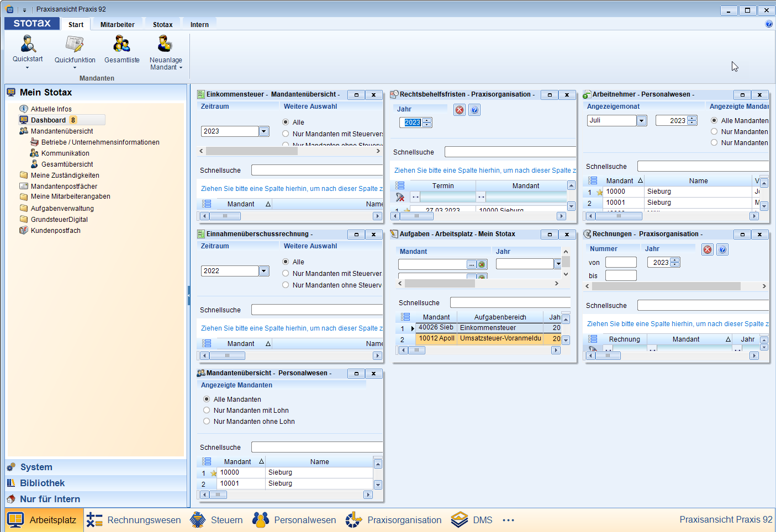776x532 pixels.
Task: Select 'Nur Mandanten mit Lohn' option
Action: tap(206, 410)
